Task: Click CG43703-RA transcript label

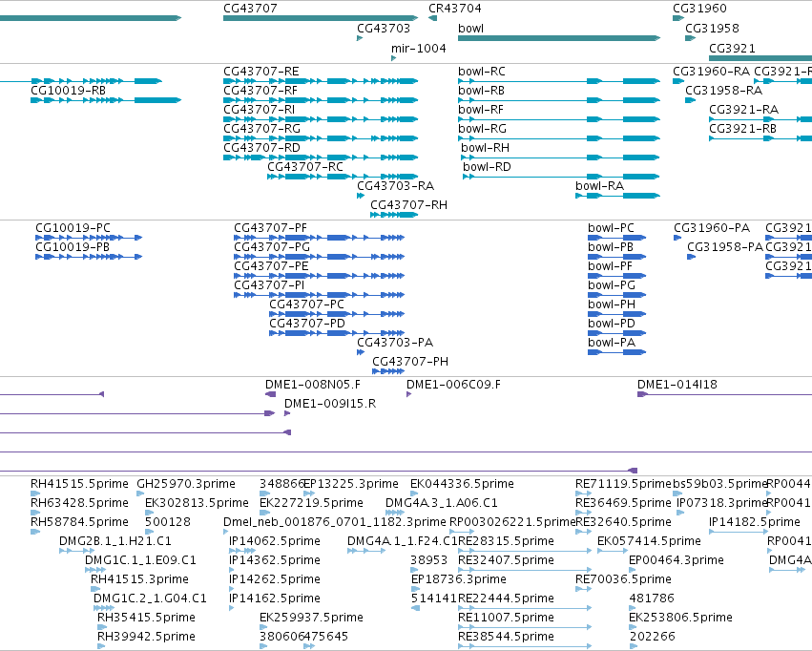Action: coord(395,186)
